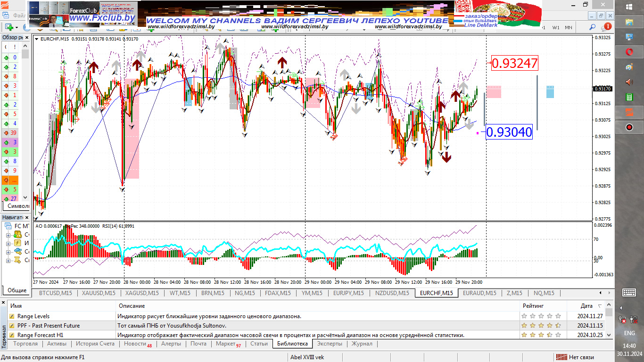The height and width of the screenshot is (362, 644).
Task: Click the indicators f icon in Navigator tree
Action: pyautogui.click(x=18, y=243)
